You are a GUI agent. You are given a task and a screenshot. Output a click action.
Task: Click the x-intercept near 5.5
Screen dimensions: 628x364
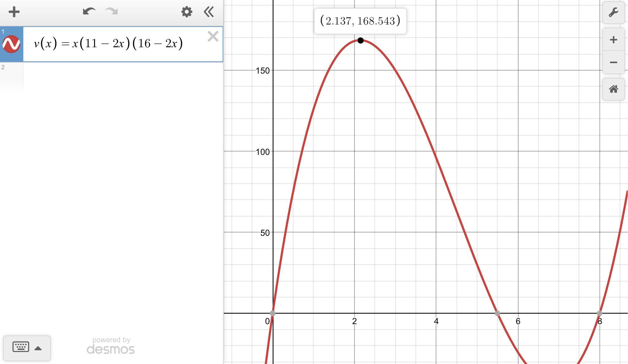click(x=497, y=313)
